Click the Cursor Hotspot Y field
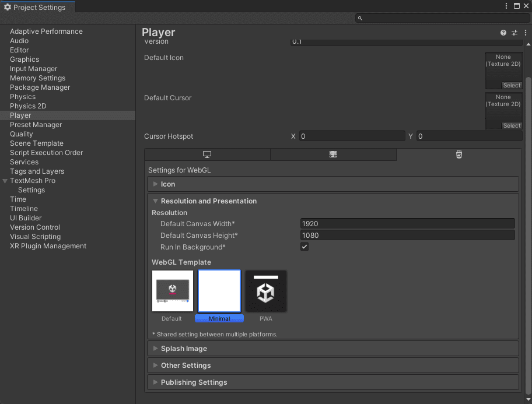The width and height of the screenshot is (532, 404). (x=469, y=136)
